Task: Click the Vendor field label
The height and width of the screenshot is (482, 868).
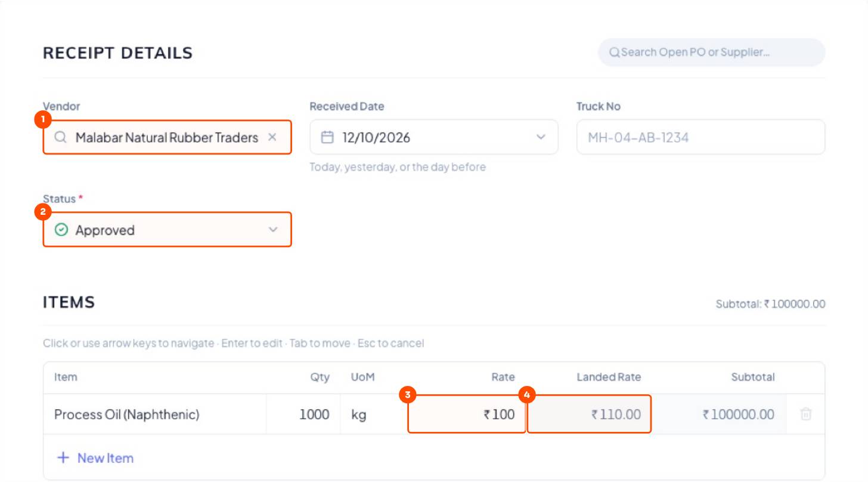Action: (x=61, y=106)
